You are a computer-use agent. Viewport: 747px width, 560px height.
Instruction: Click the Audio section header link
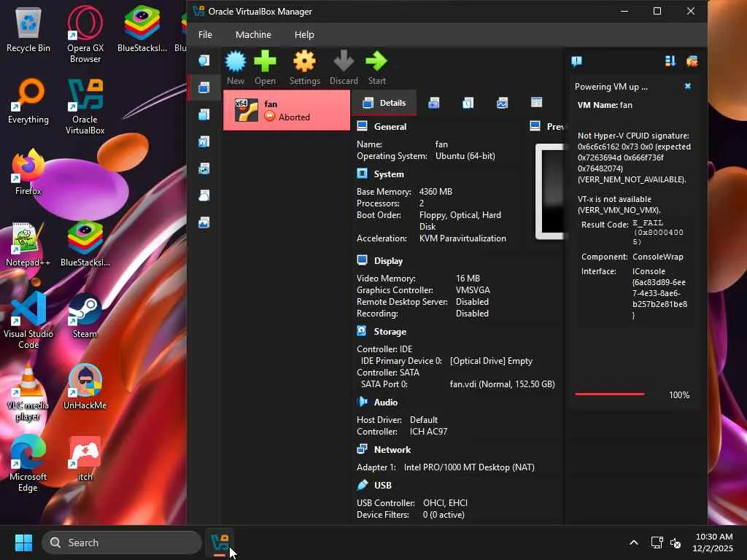pyautogui.click(x=386, y=402)
